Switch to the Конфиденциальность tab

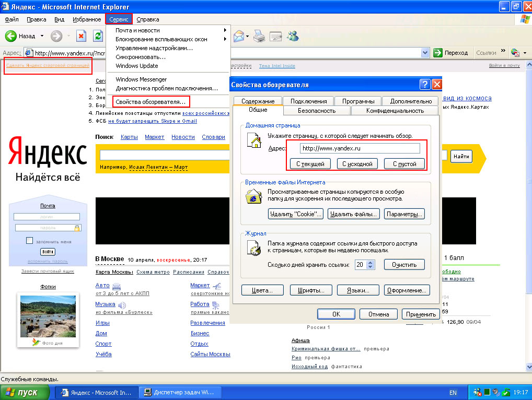pos(395,111)
